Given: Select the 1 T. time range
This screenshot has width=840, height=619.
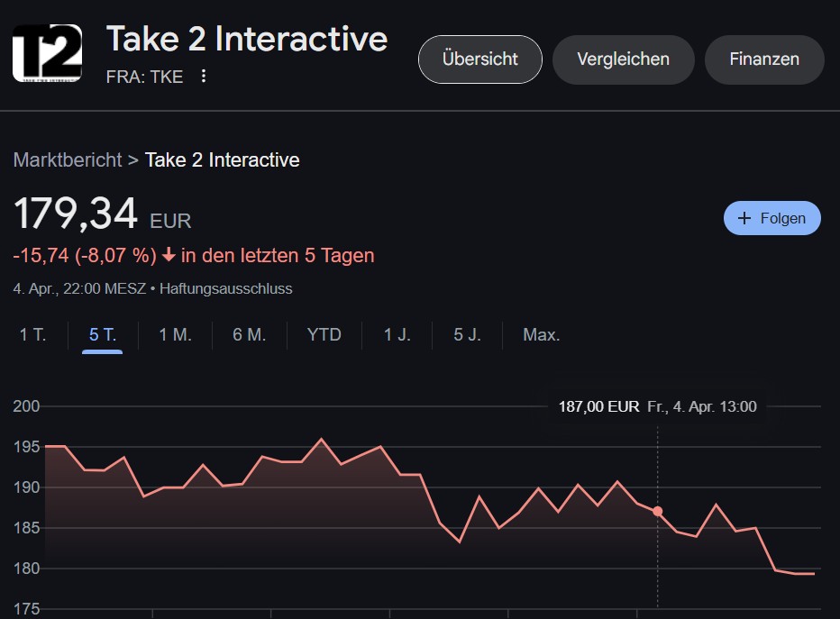Looking at the screenshot, I should (33, 334).
